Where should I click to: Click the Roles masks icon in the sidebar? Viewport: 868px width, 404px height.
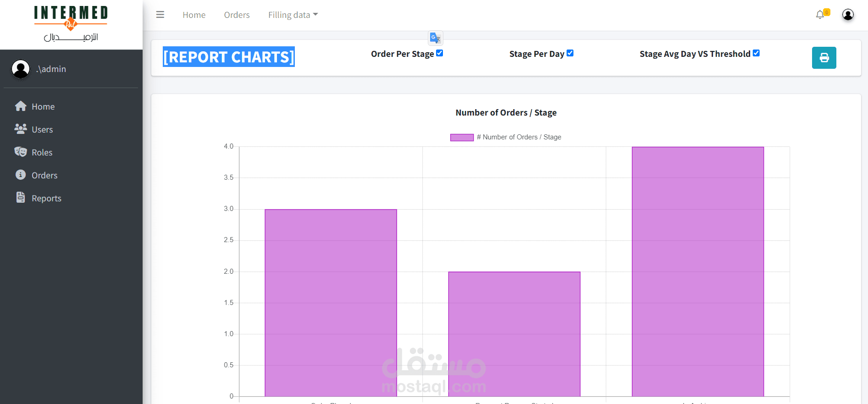click(x=21, y=152)
